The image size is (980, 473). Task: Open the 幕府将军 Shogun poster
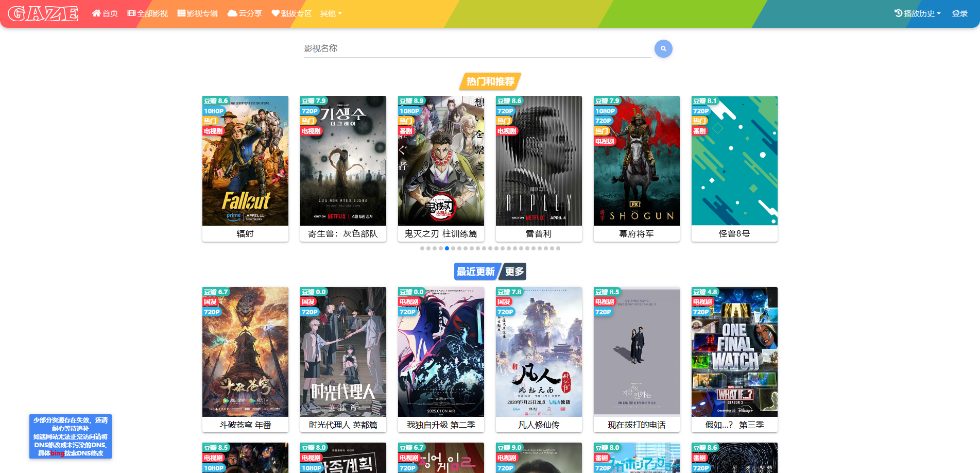(x=637, y=161)
